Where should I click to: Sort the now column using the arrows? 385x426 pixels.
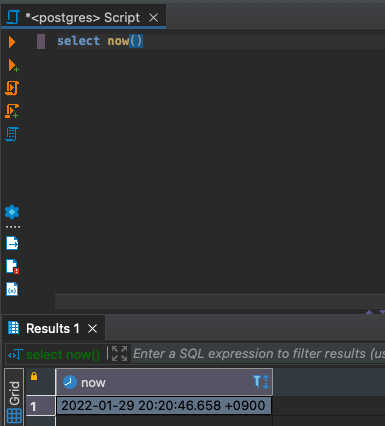(x=266, y=382)
